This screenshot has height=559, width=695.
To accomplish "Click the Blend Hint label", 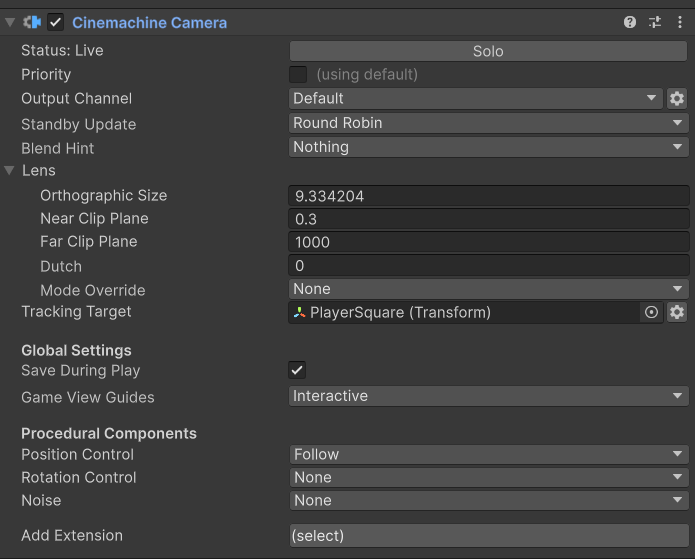I will (58, 149).
